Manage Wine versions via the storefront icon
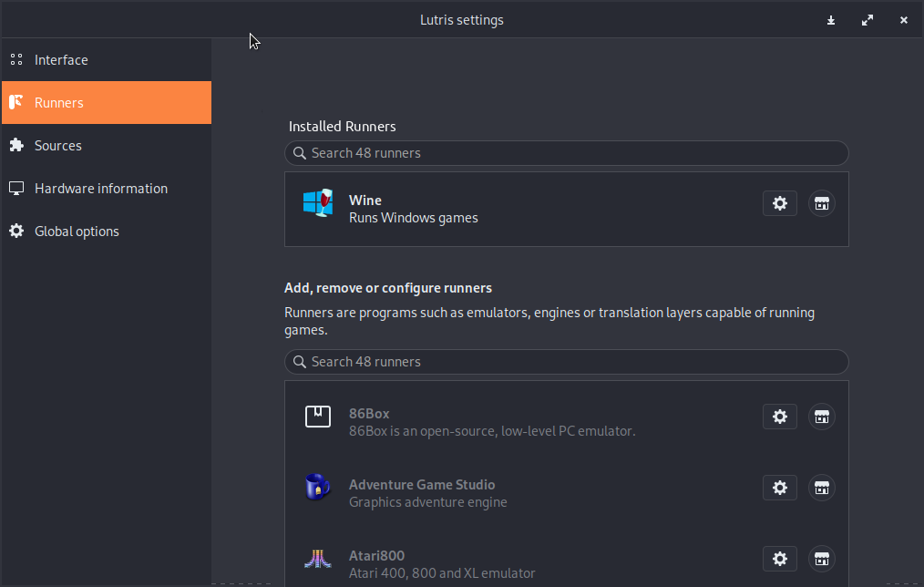This screenshot has width=924, height=587. coord(821,203)
